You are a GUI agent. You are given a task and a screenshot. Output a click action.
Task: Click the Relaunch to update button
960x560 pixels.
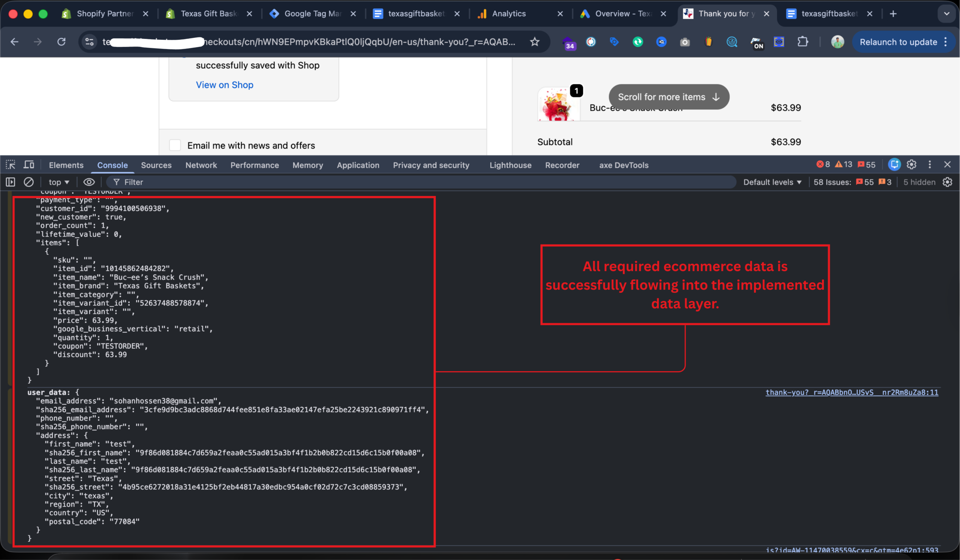tap(898, 42)
